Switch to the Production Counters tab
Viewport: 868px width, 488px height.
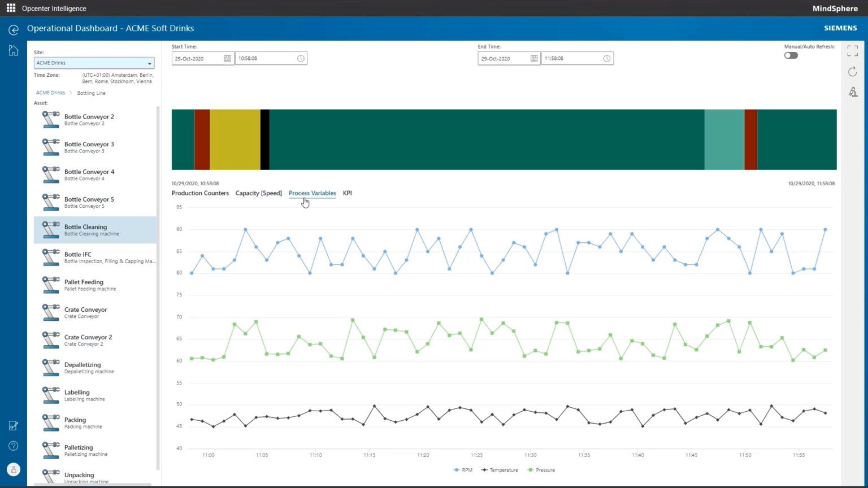click(200, 193)
